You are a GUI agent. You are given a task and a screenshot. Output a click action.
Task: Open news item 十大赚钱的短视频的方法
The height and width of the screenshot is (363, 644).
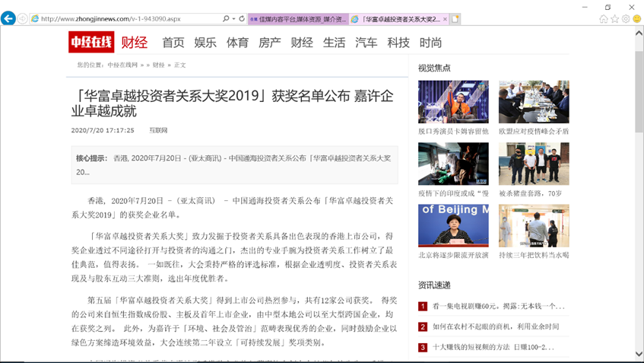pos(493,347)
